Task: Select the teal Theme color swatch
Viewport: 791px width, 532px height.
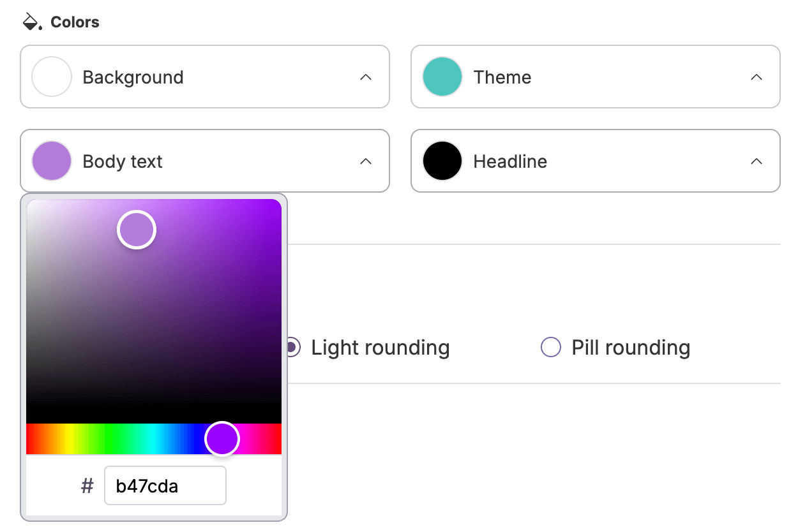Action: pos(442,77)
